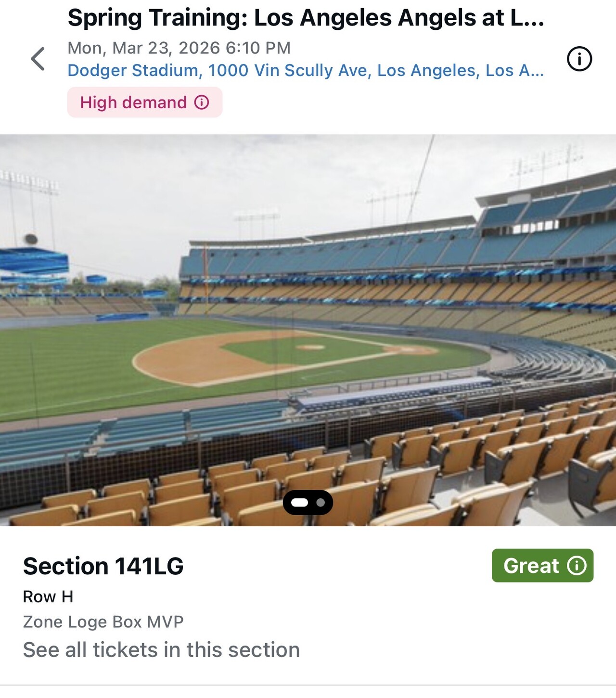Tap the Great deal rating label

pos(531,566)
